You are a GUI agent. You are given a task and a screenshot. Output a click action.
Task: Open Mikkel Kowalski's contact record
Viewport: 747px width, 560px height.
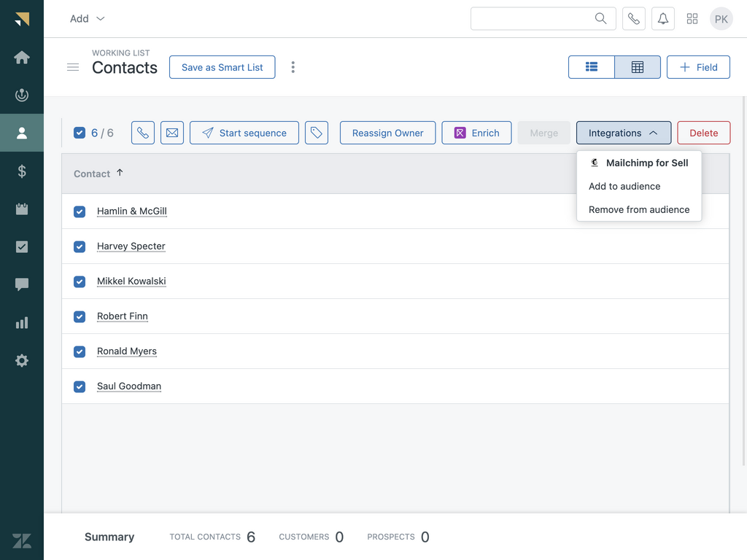pyautogui.click(x=131, y=281)
